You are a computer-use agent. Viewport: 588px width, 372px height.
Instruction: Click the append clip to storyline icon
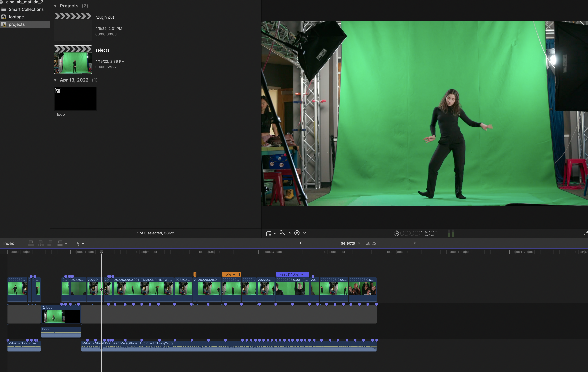[50, 243]
